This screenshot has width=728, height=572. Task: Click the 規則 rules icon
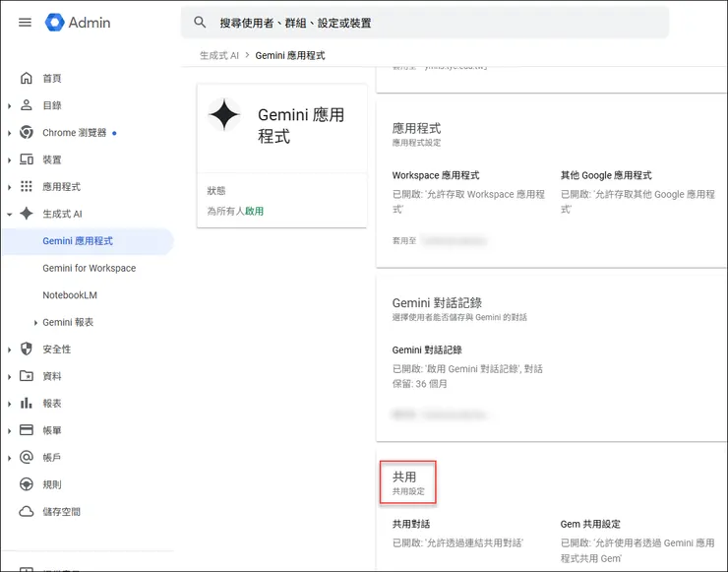tap(27, 484)
